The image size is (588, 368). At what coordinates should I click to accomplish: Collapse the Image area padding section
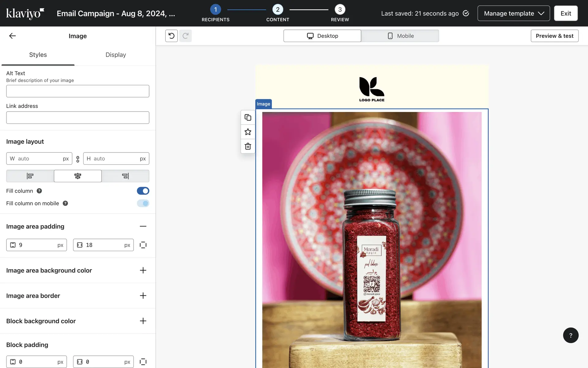click(143, 226)
